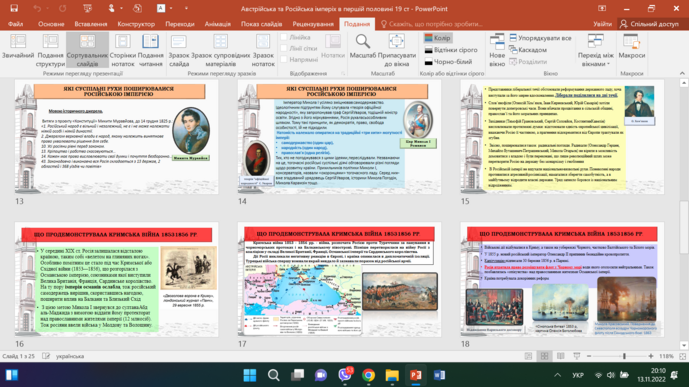This screenshot has height=387, width=689.
Task: Open the Файл menu
Action: [x=15, y=24]
